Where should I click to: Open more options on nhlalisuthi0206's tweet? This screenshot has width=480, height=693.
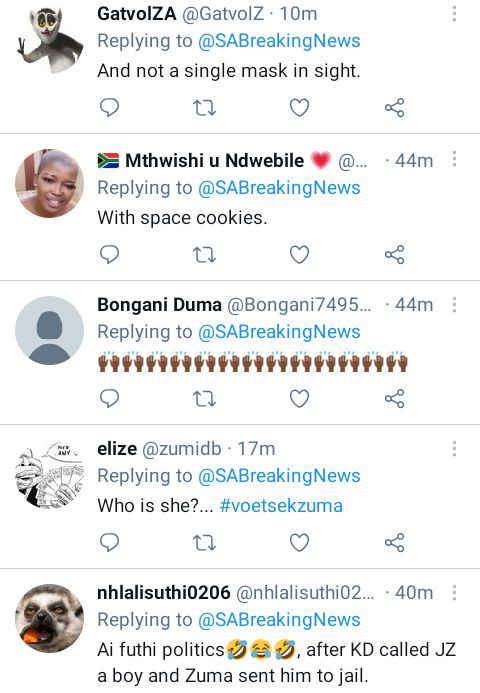pyautogui.click(x=454, y=593)
